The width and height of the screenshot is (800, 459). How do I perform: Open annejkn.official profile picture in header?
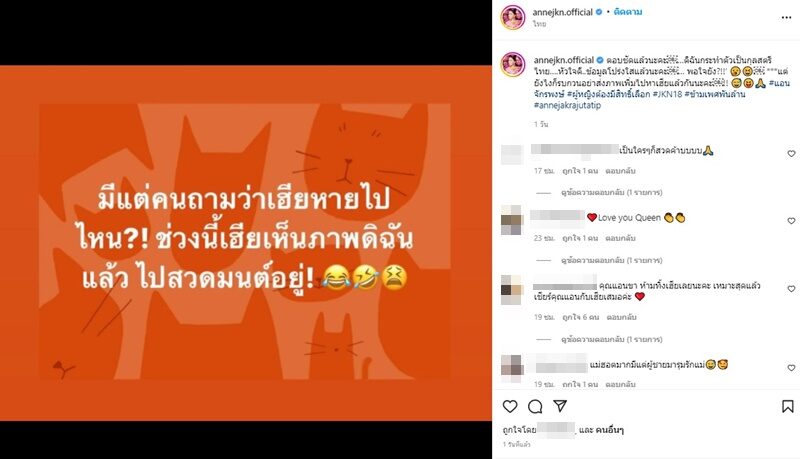[x=513, y=18]
